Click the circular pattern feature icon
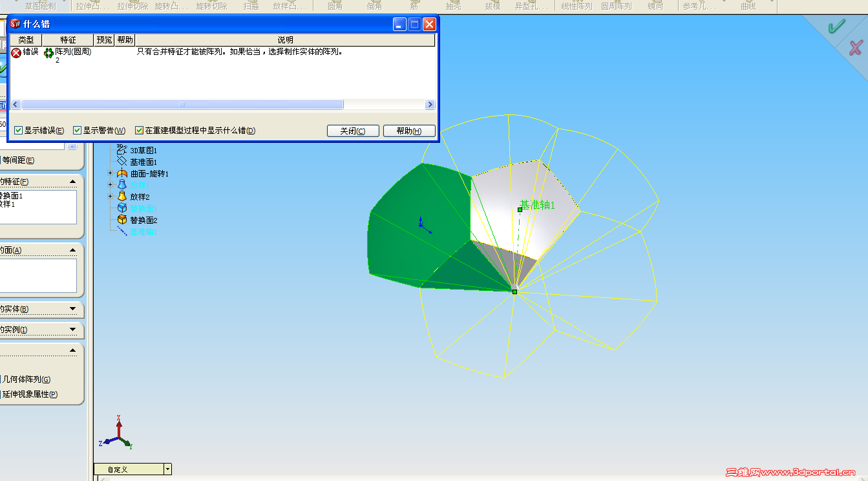The image size is (868, 481). [48, 52]
